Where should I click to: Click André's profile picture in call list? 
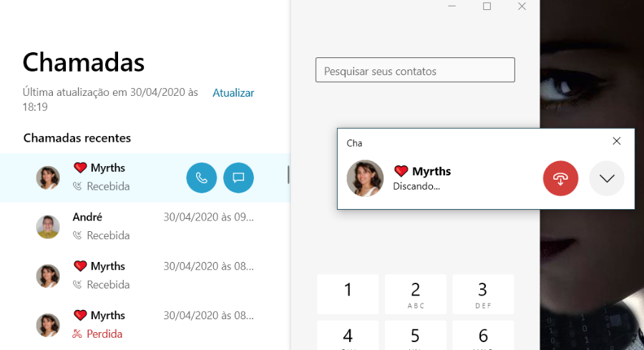point(48,227)
